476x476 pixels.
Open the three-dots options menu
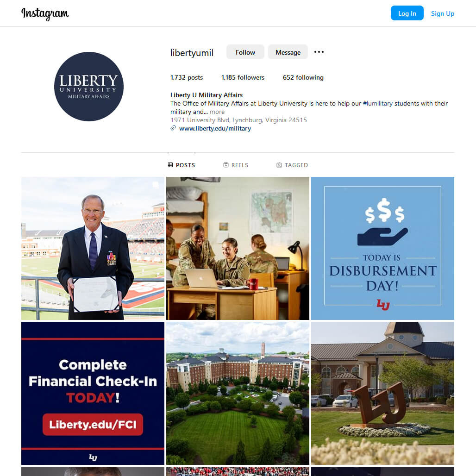coord(319,52)
